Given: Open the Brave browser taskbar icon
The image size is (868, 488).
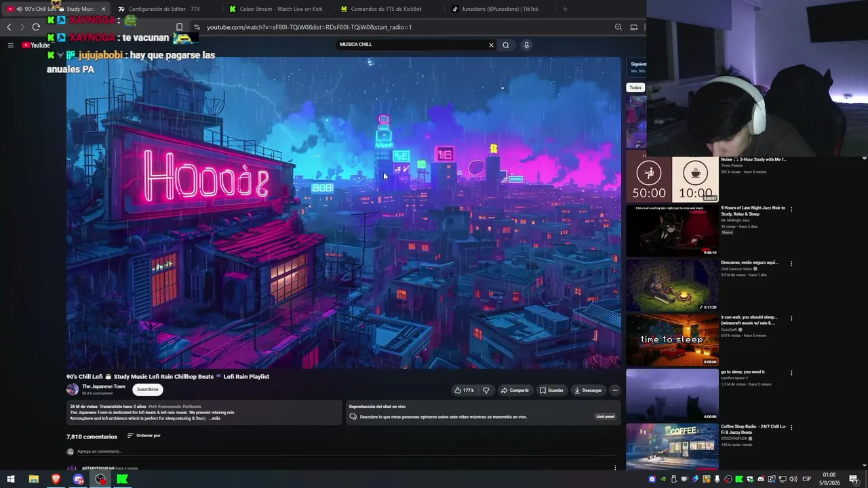Looking at the screenshot, I should 56,479.
